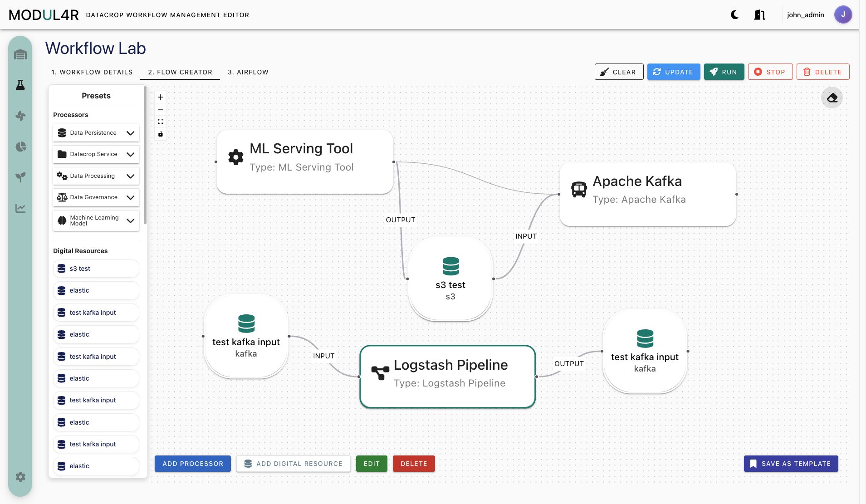Click the source handle of ML Serving Tool

[x=394, y=162]
